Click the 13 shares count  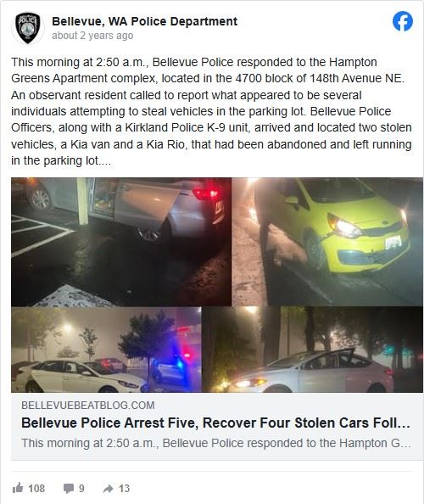pyautogui.click(x=125, y=489)
